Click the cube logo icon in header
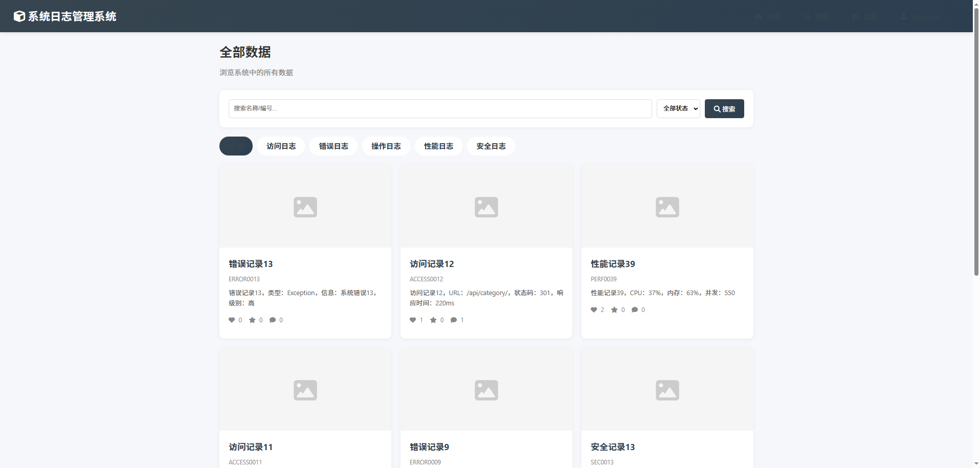Image resolution: width=980 pixels, height=468 pixels. [x=19, y=16]
